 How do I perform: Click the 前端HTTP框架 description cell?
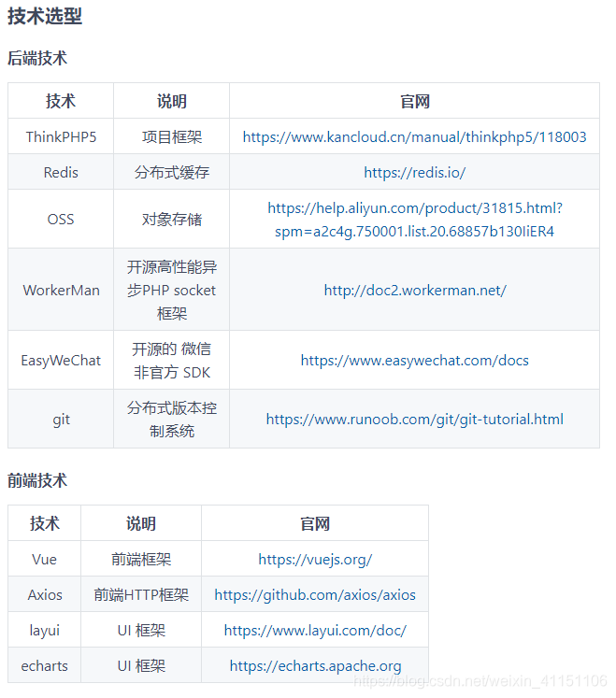coord(141,595)
